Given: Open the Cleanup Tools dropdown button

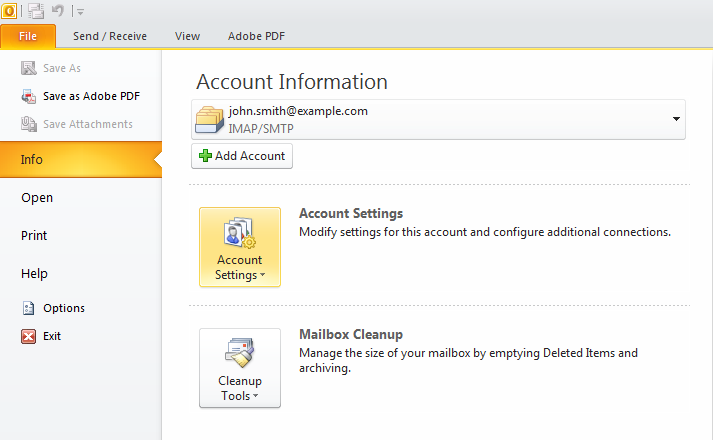Looking at the screenshot, I should [x=240, y=368].
